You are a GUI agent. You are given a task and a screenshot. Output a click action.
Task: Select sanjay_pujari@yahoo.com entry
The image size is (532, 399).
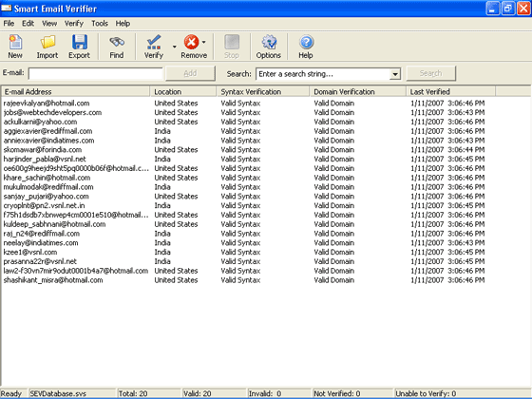pos(47,197)
